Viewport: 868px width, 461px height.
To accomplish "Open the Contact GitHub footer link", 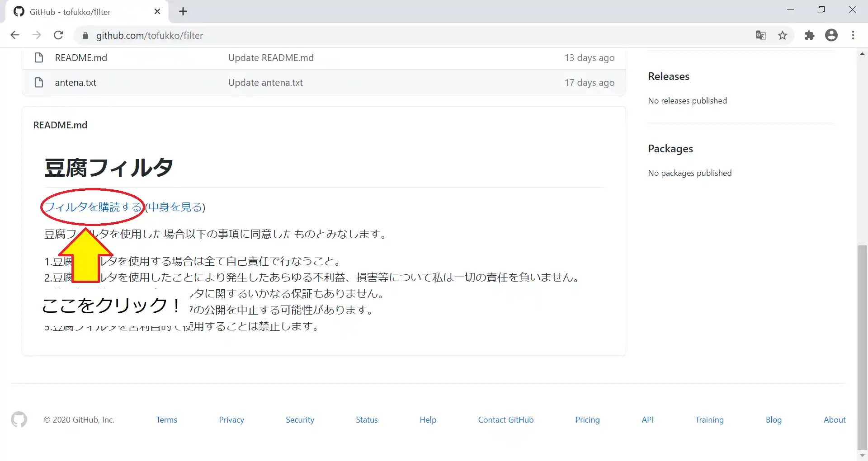I will (x=506, y=420).
